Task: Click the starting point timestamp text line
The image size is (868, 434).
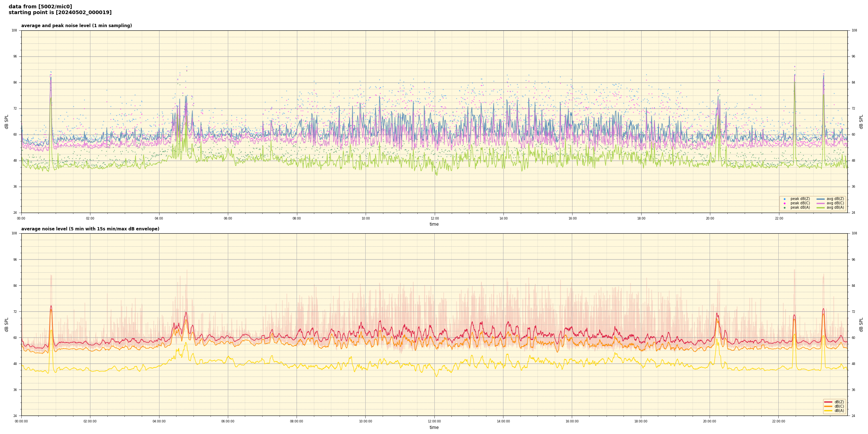Action: click(x=60, y=13)
